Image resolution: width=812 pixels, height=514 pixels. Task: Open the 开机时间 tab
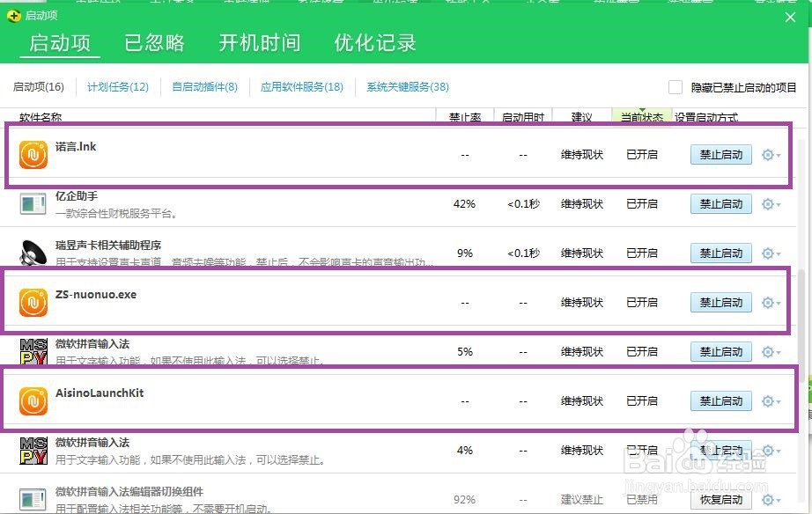pos(260,43)
